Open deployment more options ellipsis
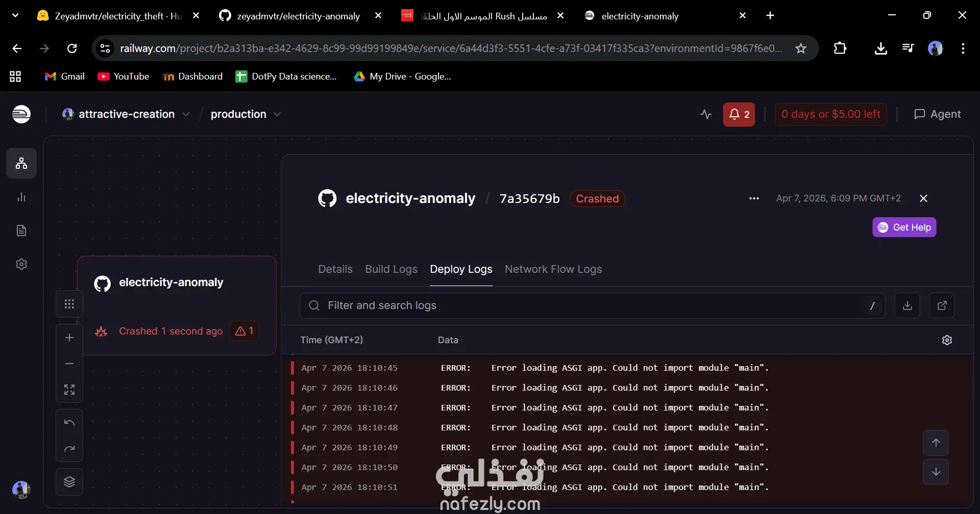 click(x=754, y=198)
